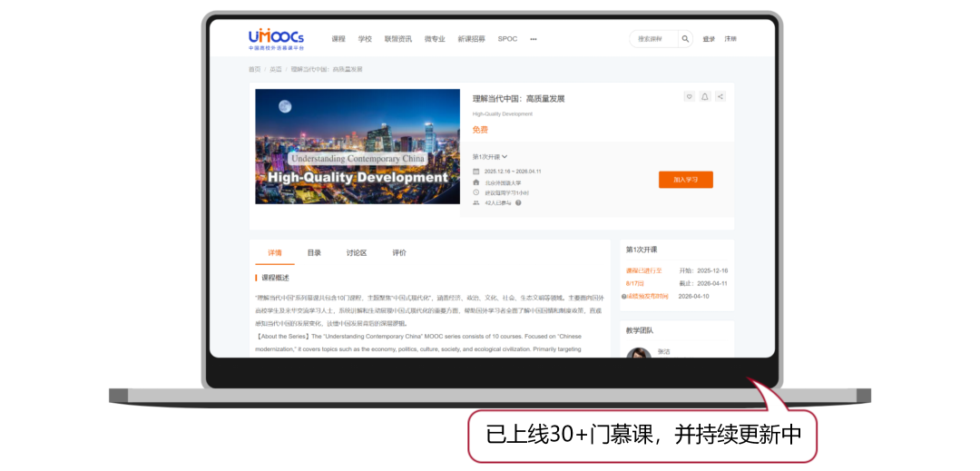The image size is (980, 471).
Task: Open 微专业 in the top navigation
Action: [x=435, y=39]
